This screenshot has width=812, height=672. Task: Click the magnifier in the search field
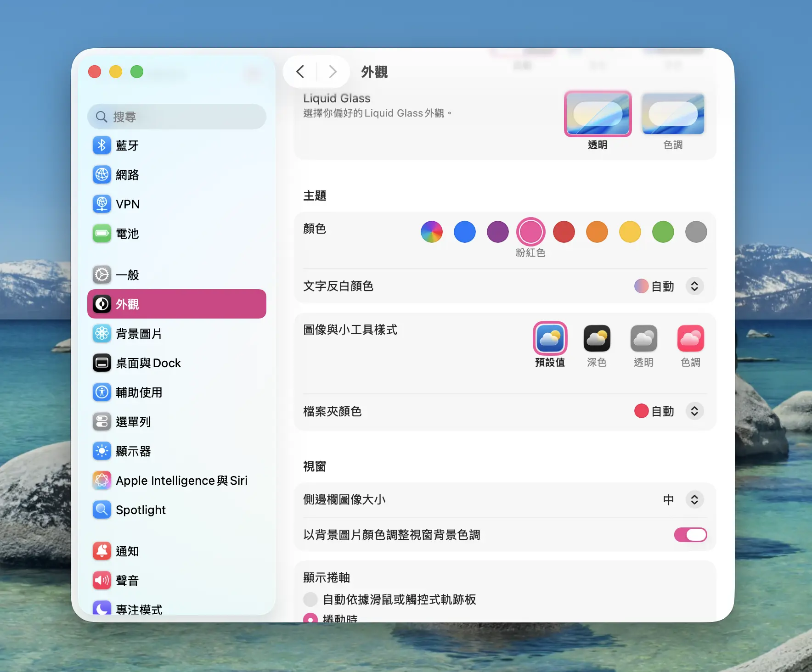point(101,117)
